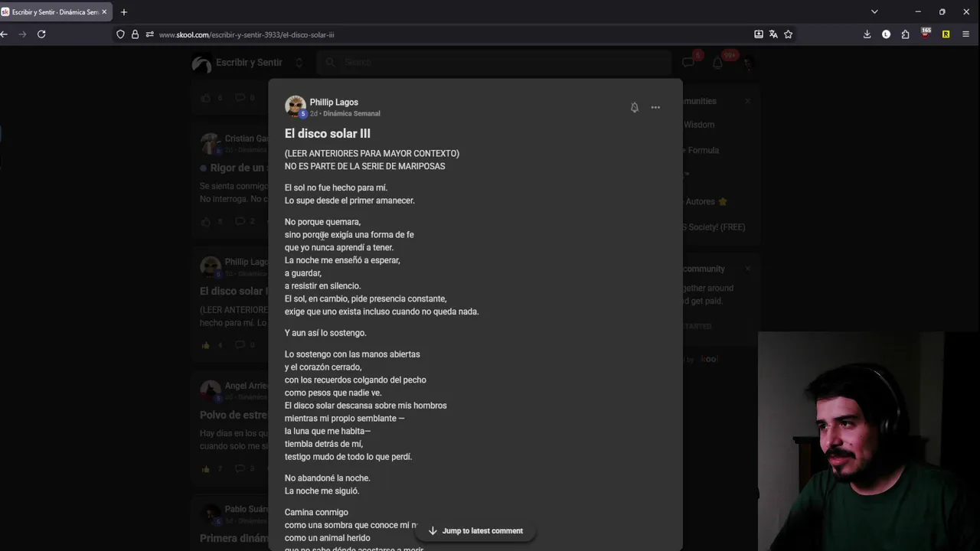980x551 pixels.
Task: Open Phillip Lagos author profile link
Action: pos(334,102)
